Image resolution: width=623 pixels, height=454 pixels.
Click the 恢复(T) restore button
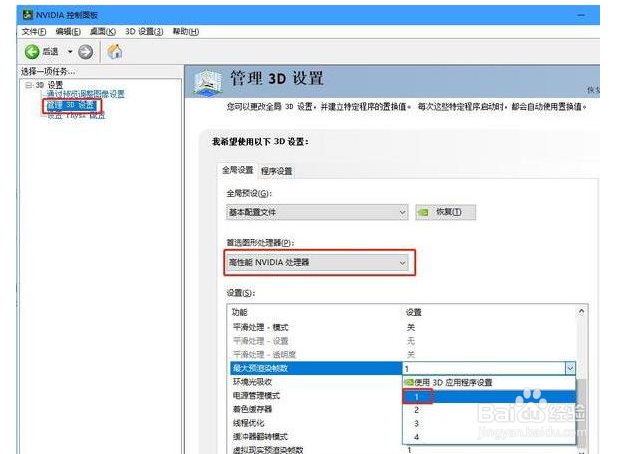(x=445, y=212)
